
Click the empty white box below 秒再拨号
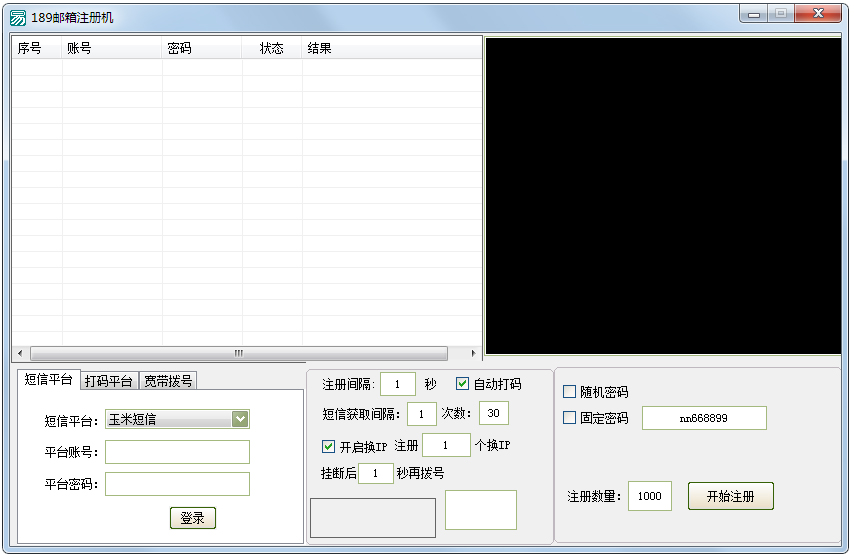point(481,510)
